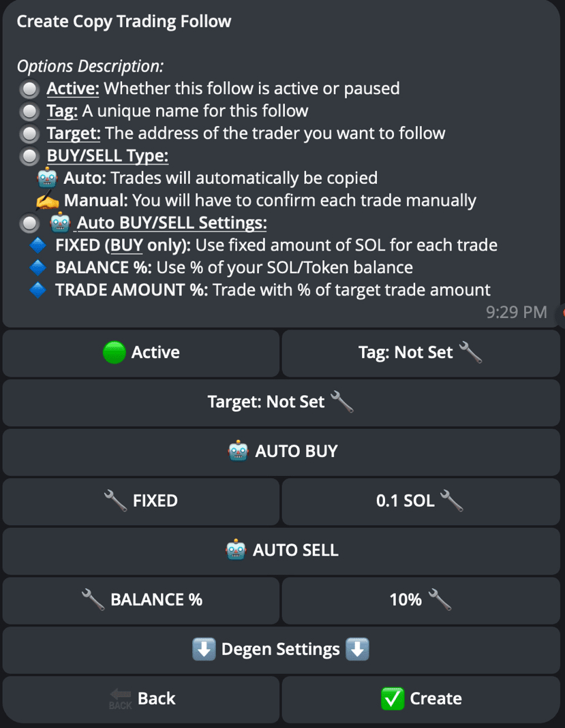The image size is (565, 728).
Task: Click the green checkmark on Create
Action: 392,699
